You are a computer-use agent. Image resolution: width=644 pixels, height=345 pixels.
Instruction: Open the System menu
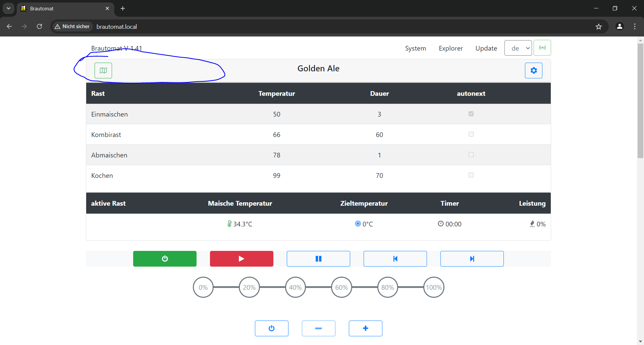coord(415,48)
